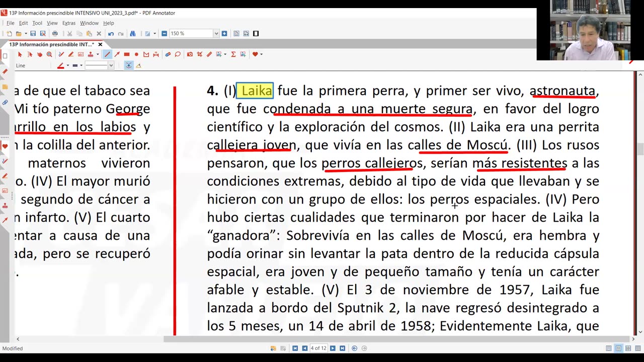Click the Paste clipboard icon

point(89,34)
